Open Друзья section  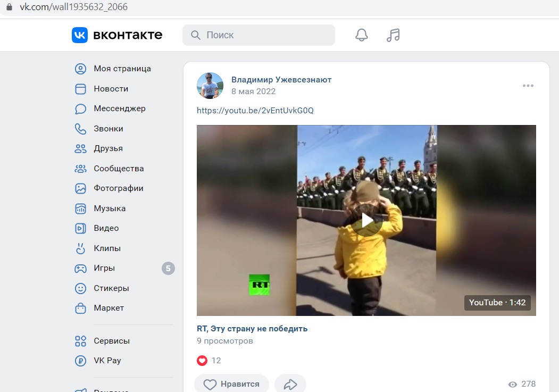point(109,148)
